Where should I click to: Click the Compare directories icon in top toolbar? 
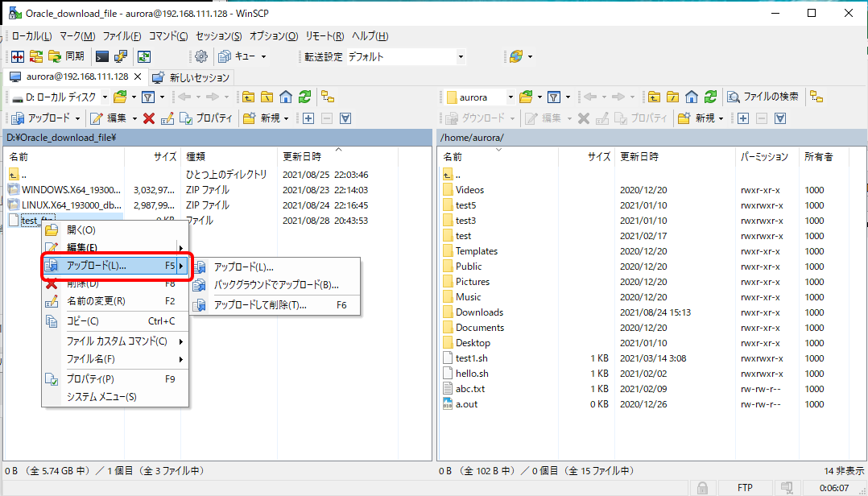point(18,56)
